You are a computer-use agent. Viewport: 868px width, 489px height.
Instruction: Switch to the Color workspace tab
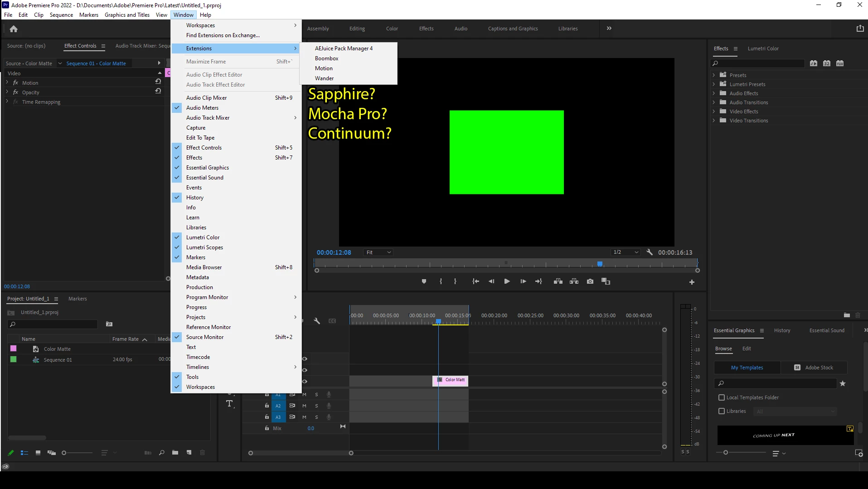pos(392,29)
